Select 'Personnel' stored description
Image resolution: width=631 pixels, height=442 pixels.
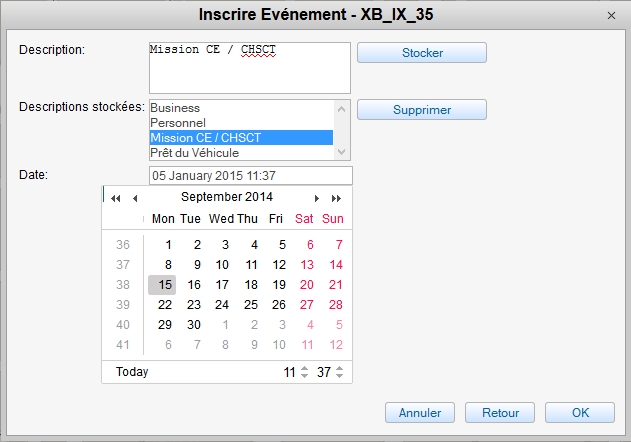178,122
